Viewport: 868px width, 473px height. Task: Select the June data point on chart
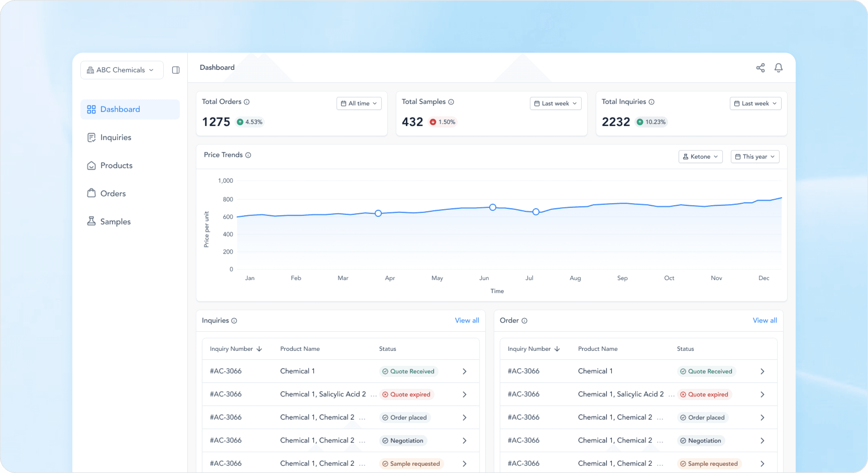point(493,207)
